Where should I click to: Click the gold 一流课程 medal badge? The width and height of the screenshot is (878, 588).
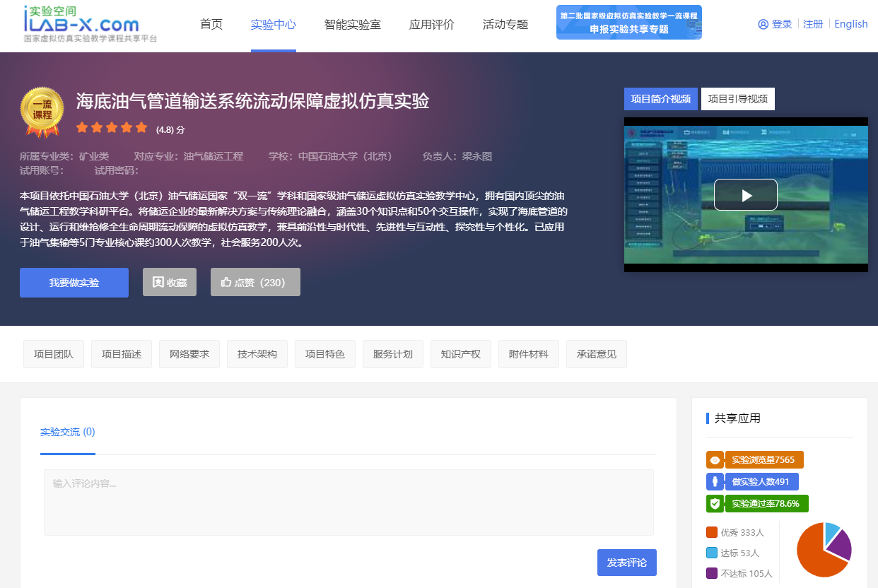(42, 112)
